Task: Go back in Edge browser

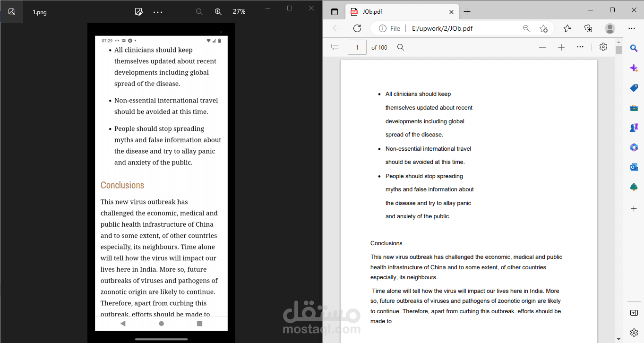Action: tap(336, 28)
